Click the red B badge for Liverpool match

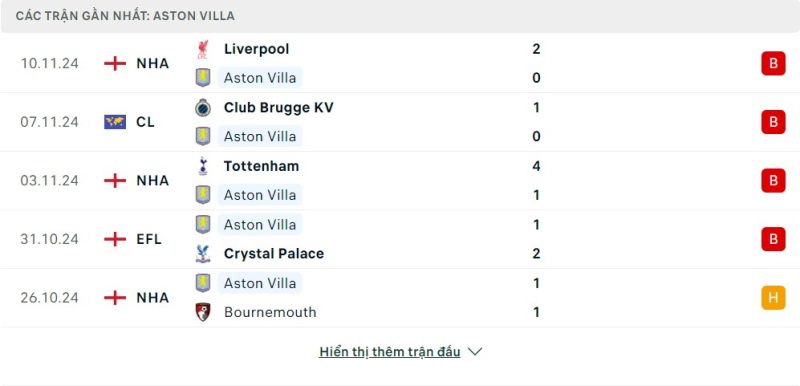pos(773,63)
